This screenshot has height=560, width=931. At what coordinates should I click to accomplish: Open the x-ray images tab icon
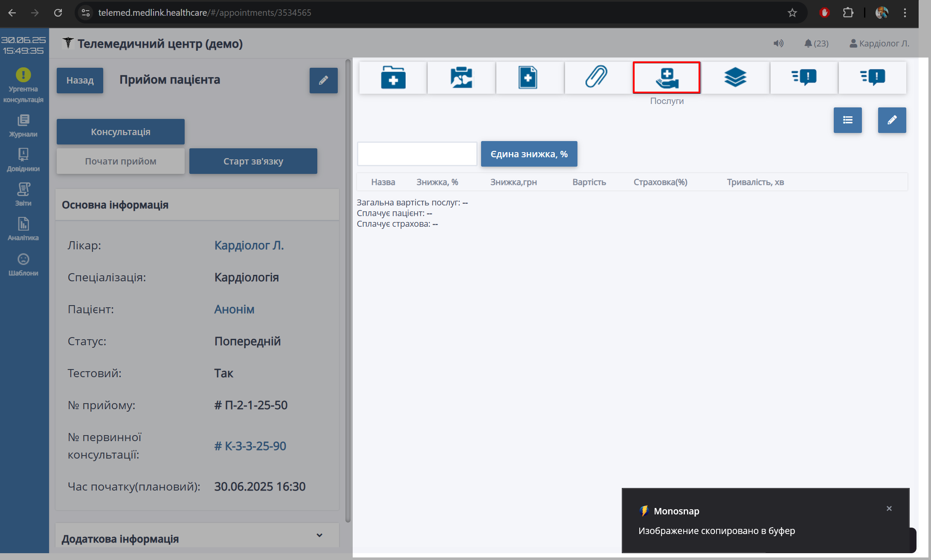point(461,78)
